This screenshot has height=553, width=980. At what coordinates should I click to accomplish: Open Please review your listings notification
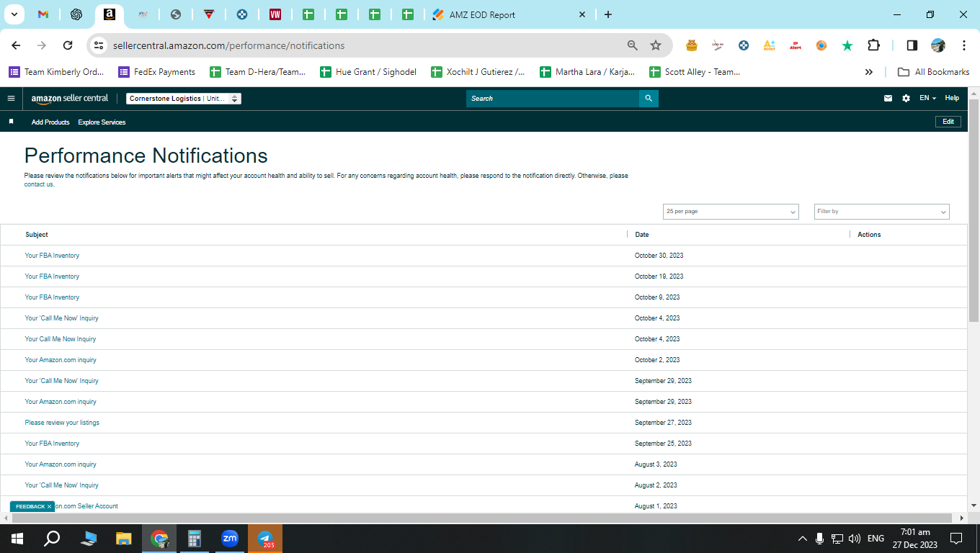pyautogui.click(x=62, y=423)
